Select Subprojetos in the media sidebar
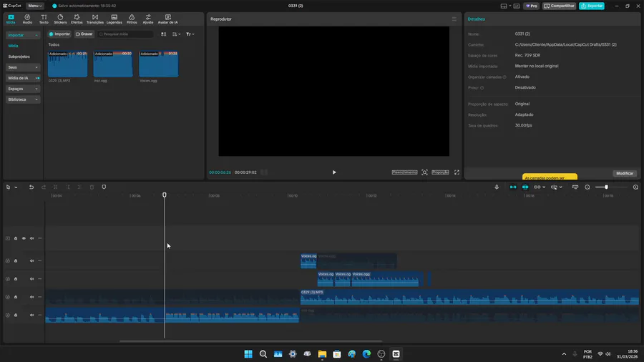 point(19,57)
